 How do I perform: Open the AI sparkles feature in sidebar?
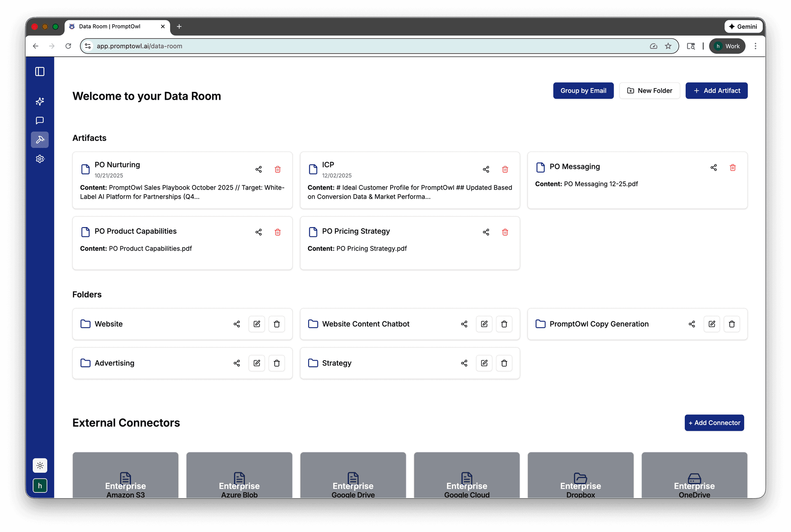click(40, 101)
